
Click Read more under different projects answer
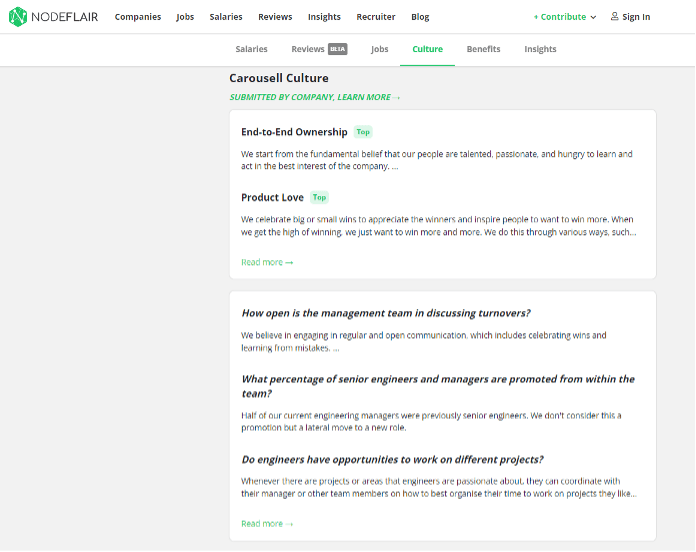tap(267, 524)
